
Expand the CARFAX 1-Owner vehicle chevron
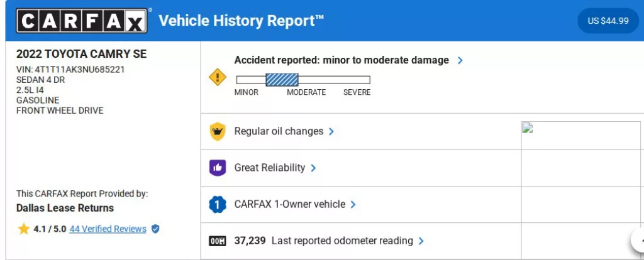pos(353,204)
